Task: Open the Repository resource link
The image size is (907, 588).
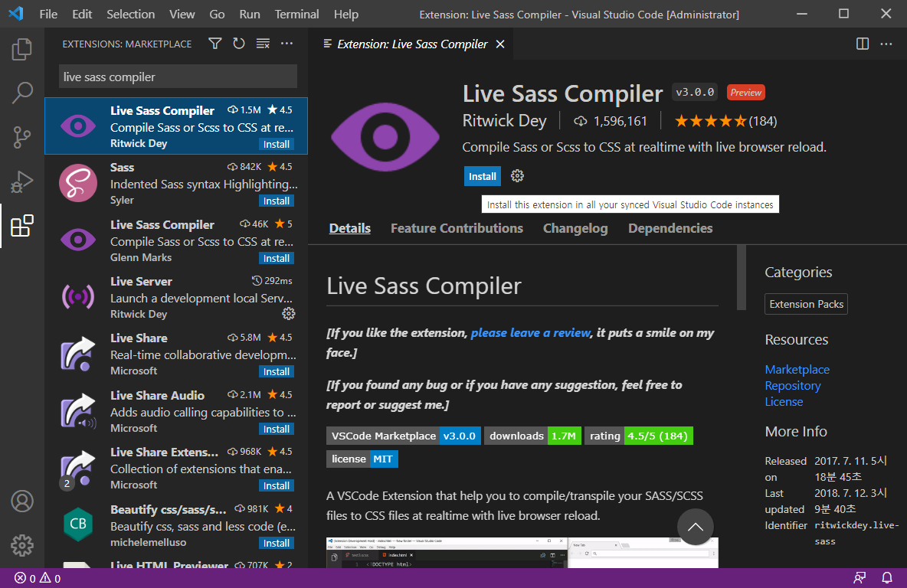Action: click(x=792, y=386)
